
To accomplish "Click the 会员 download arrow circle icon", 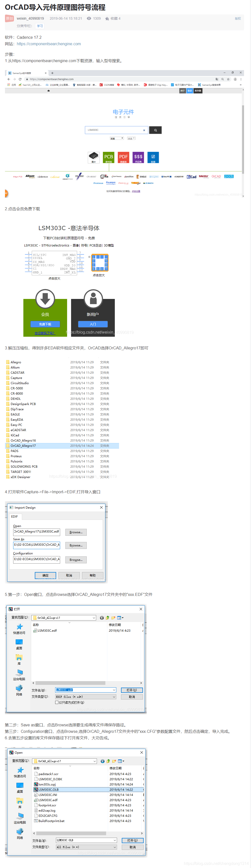I will [45, 298].
